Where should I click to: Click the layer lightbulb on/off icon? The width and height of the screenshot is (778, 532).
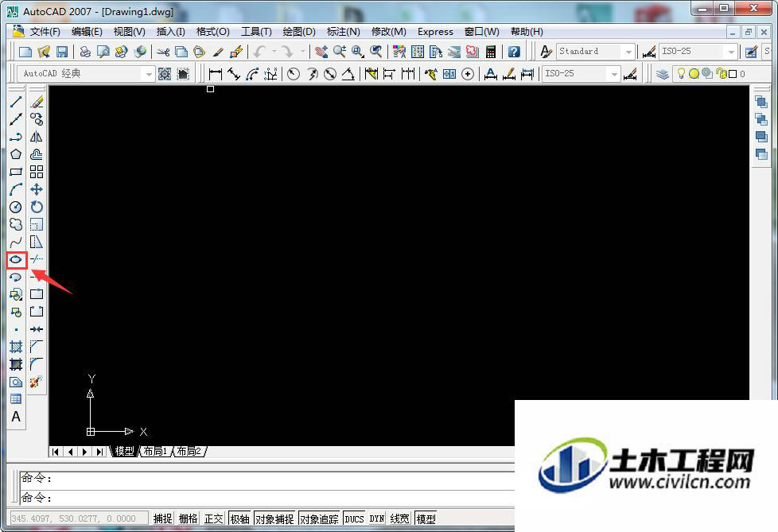coord(681,74)
